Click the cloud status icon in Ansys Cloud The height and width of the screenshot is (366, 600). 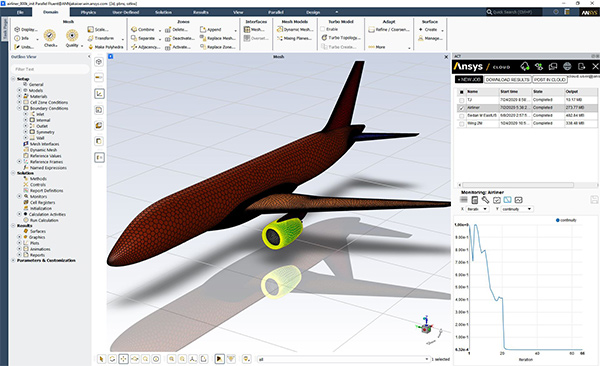point(525,67)
